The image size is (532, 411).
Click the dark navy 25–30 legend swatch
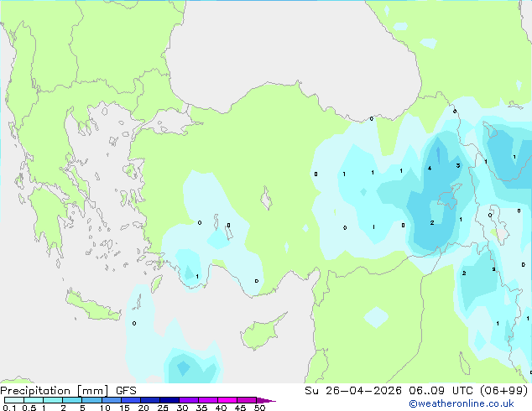tap(170, 400)
